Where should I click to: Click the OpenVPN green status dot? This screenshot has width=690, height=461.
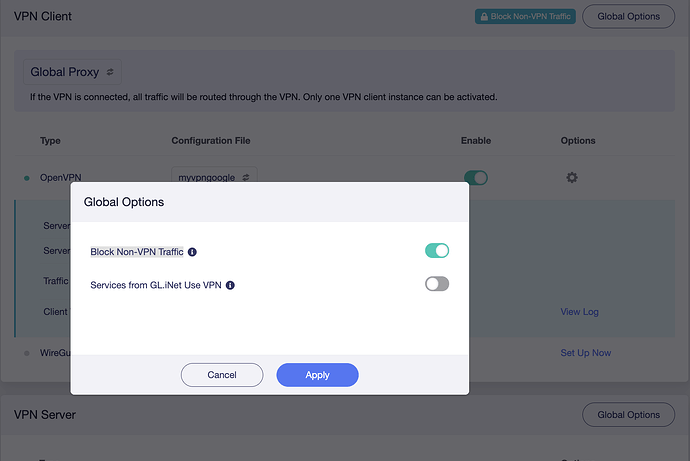click(27, 178)
